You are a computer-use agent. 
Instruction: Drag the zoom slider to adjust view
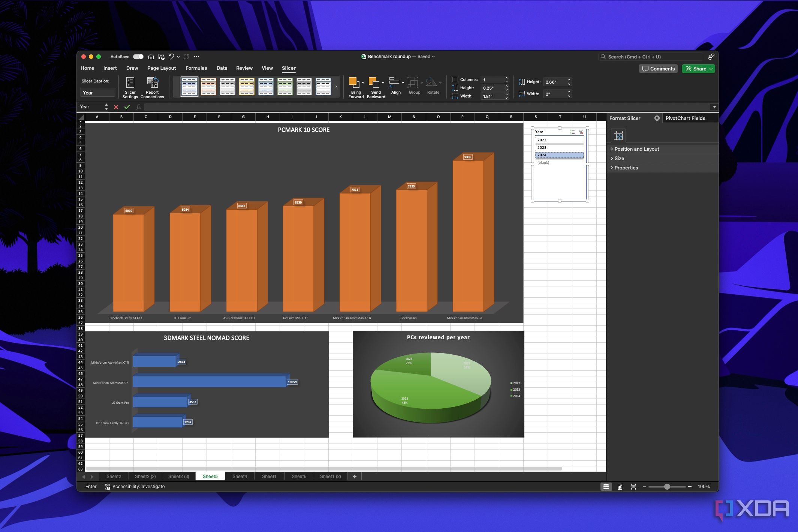coord(666,486)
